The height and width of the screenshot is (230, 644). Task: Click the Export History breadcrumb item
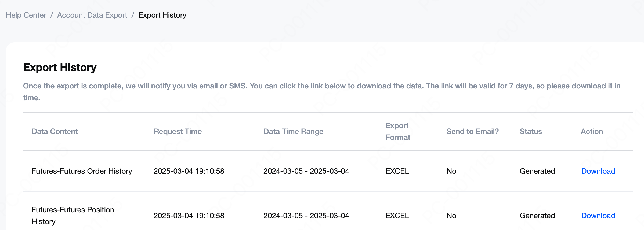point(162,15)
